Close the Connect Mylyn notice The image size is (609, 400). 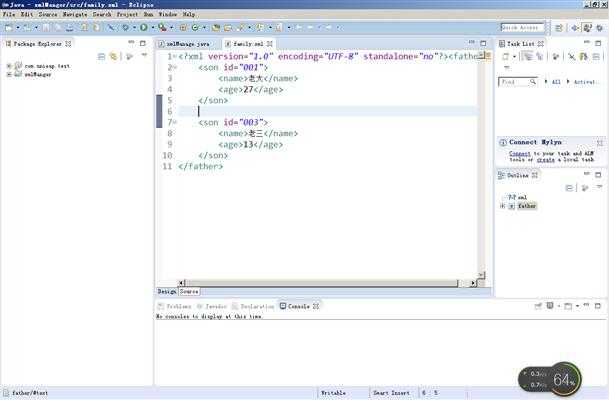[600, 143]
